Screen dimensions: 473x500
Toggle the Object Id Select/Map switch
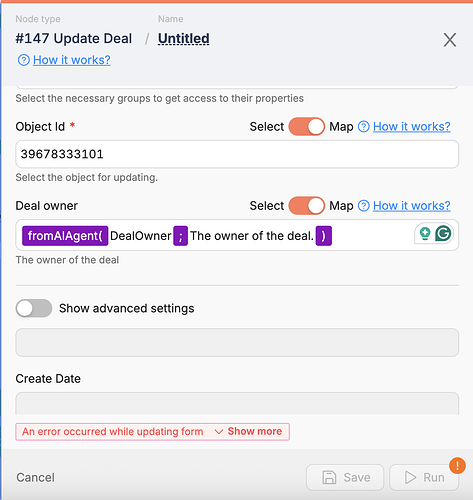click(307, 127)
